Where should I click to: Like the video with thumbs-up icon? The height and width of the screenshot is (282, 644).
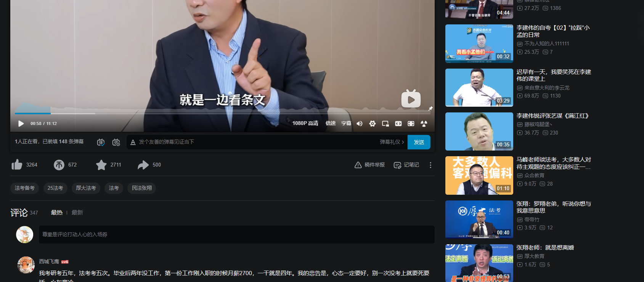17,165
